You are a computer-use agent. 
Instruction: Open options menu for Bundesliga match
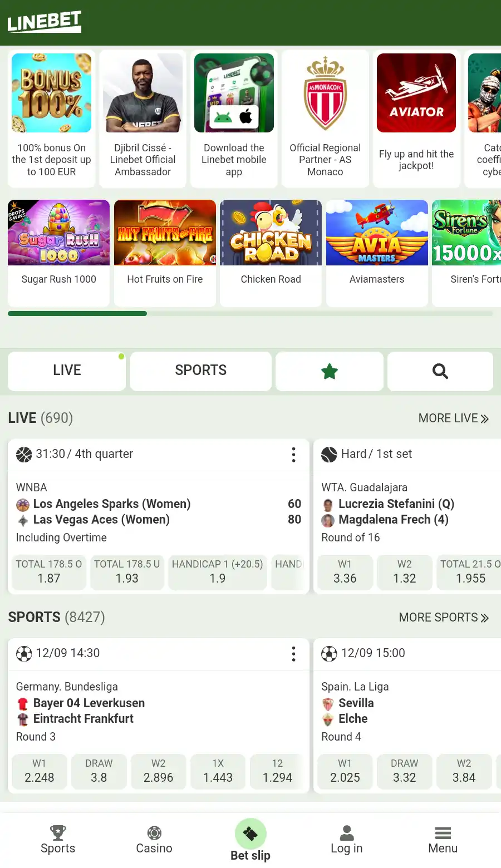[x=293, y=654]
